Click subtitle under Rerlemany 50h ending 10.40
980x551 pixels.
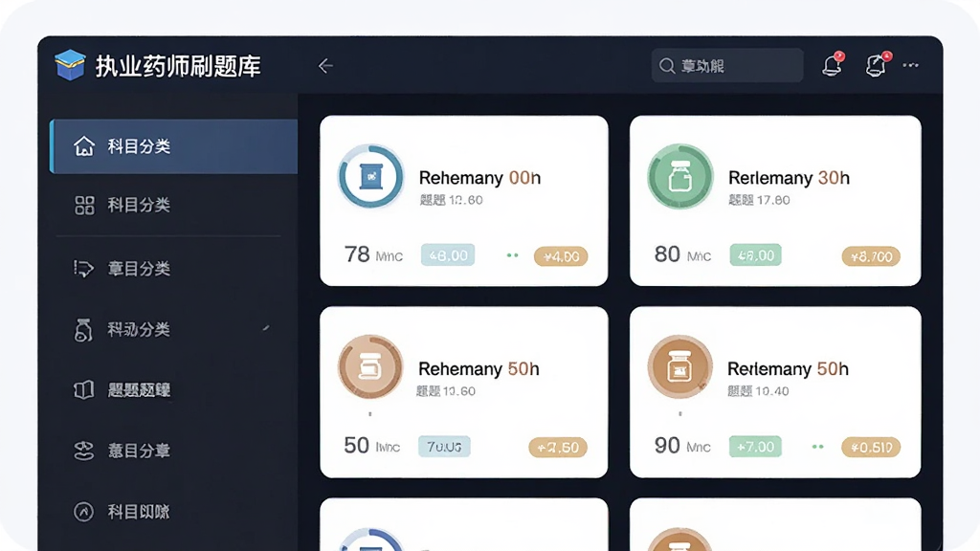click(758, 391)
